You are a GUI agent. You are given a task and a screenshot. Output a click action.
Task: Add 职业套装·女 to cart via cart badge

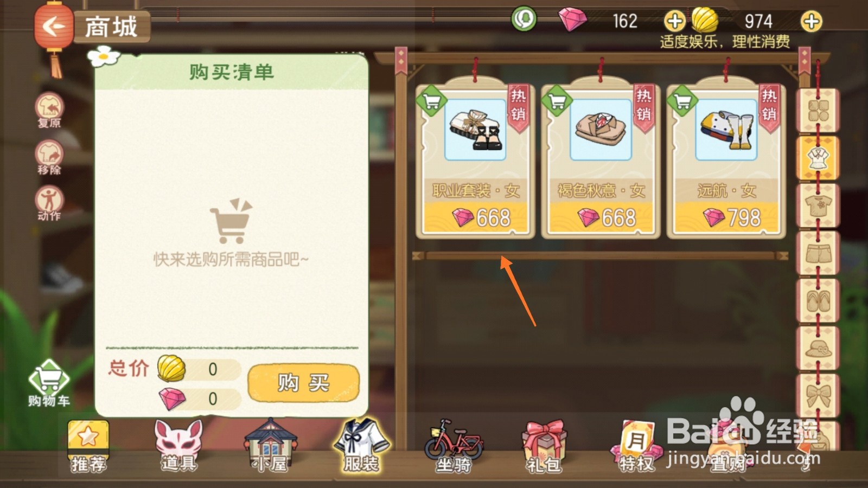pyautogui.click(x=431, y=101)
